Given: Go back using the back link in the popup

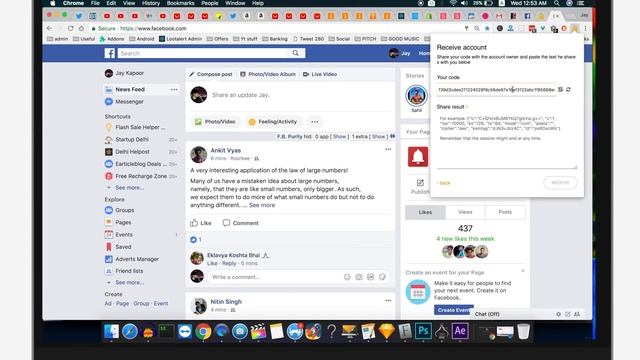Looking at the screenshot, I should click(444, 183).
